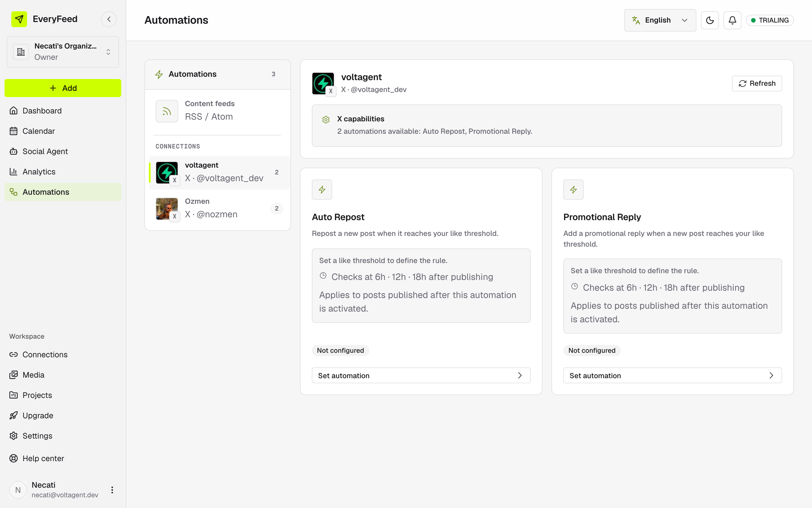
Task: Click the translate language icon
Action: (636, 20)
